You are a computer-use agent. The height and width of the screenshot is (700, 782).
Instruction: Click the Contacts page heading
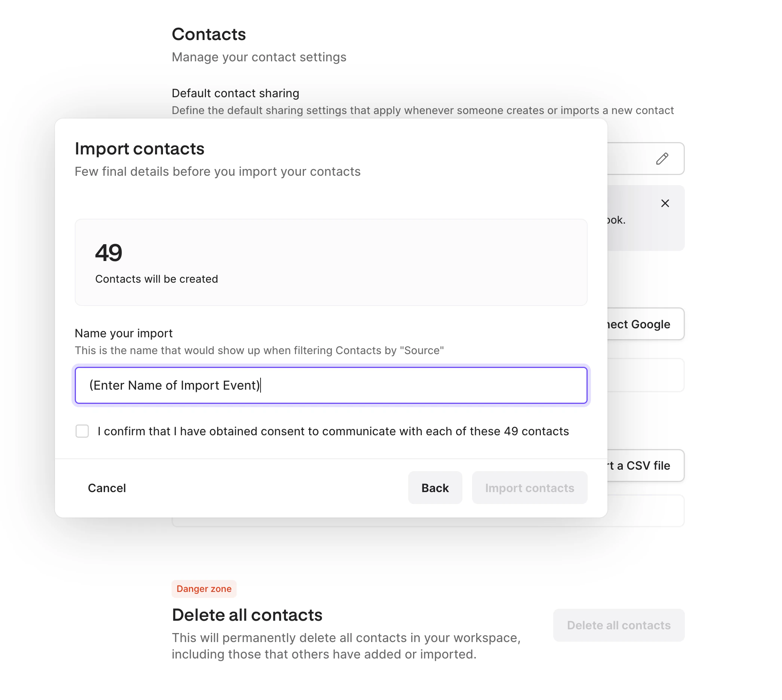click(209, 34)
